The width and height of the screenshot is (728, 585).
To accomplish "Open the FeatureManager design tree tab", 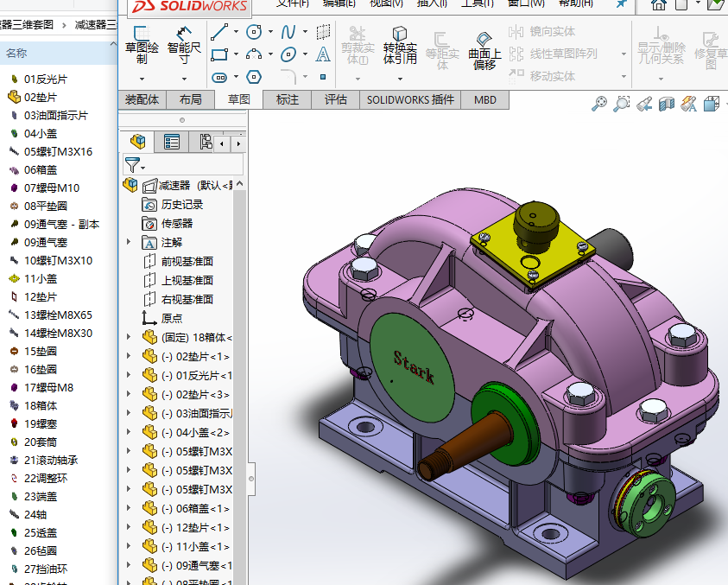I will (x=137, y=142).
